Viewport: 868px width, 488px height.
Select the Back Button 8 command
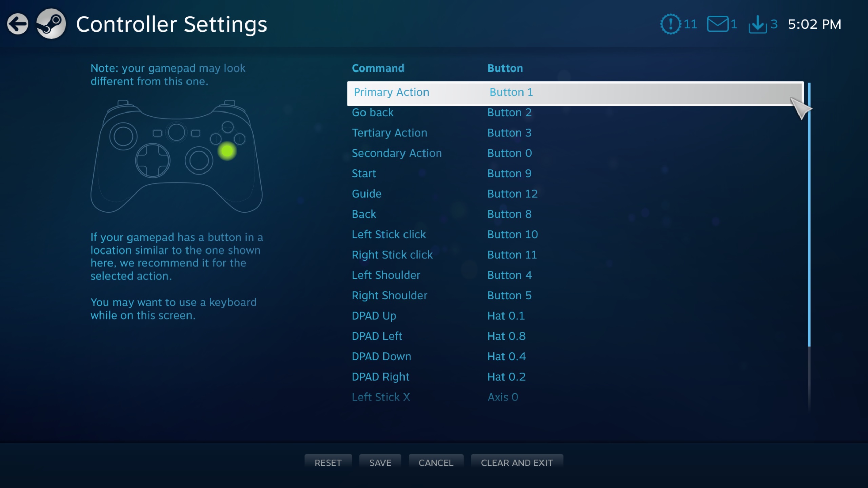[575, 214]
